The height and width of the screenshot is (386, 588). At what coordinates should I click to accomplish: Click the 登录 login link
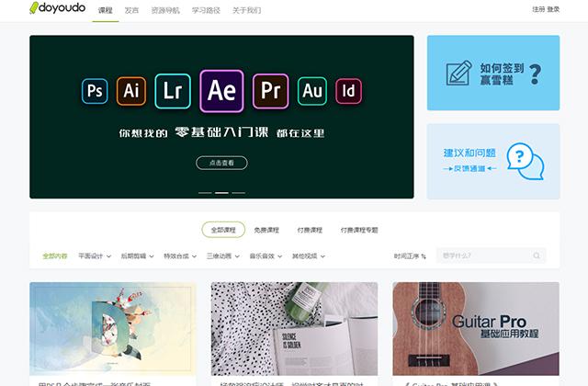553,9
